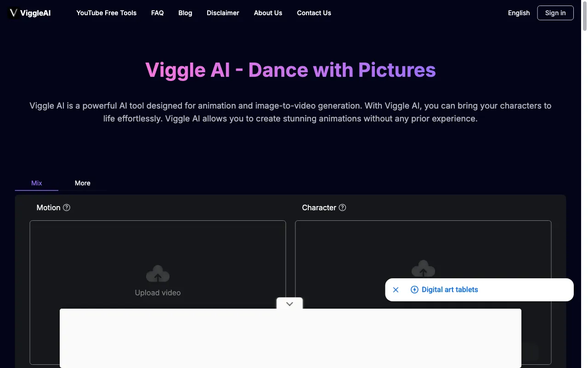Collapse the bottom ad with the chevron
Screen dimensions: 588x368
289,304
